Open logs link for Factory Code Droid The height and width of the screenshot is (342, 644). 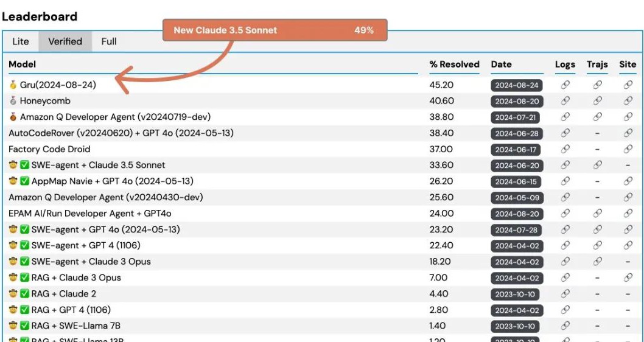coord(565,149)
